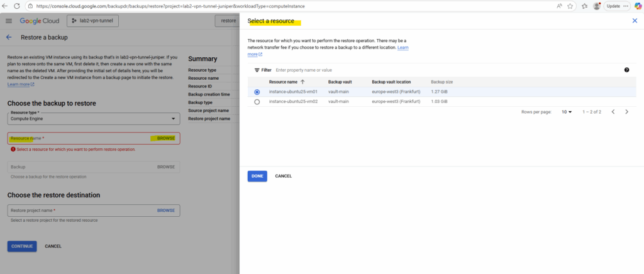Cancel the Restore a backup form
The height and width of the screenshot is (274, 644).
(x=53, y=246)
